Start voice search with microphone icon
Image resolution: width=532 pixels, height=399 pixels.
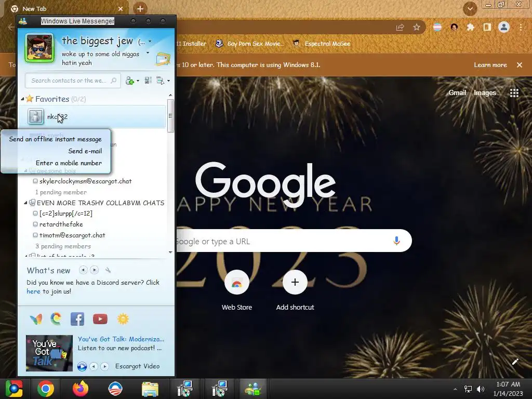396,241
